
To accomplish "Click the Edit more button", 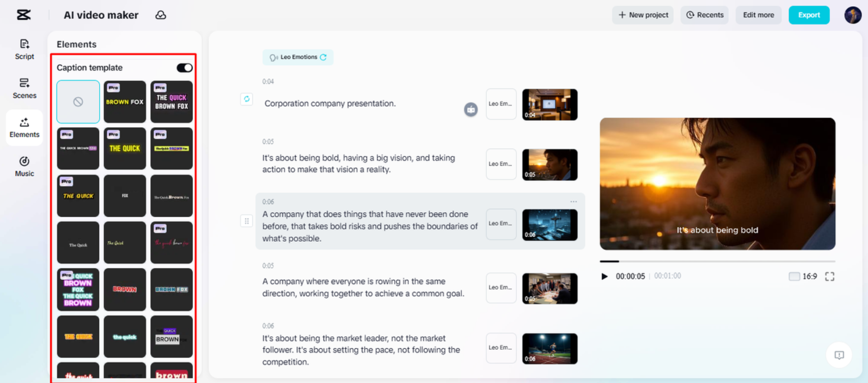I will [758, 15].
